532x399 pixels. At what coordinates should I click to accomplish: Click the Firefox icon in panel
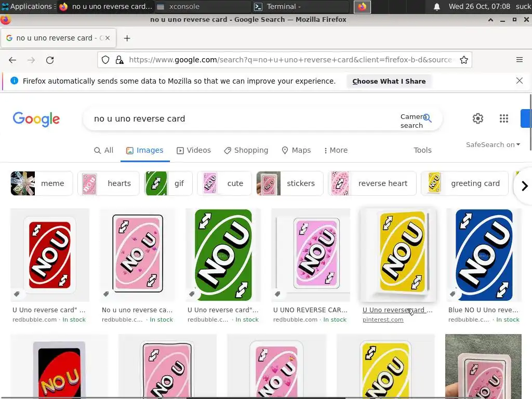click(362, 7)
